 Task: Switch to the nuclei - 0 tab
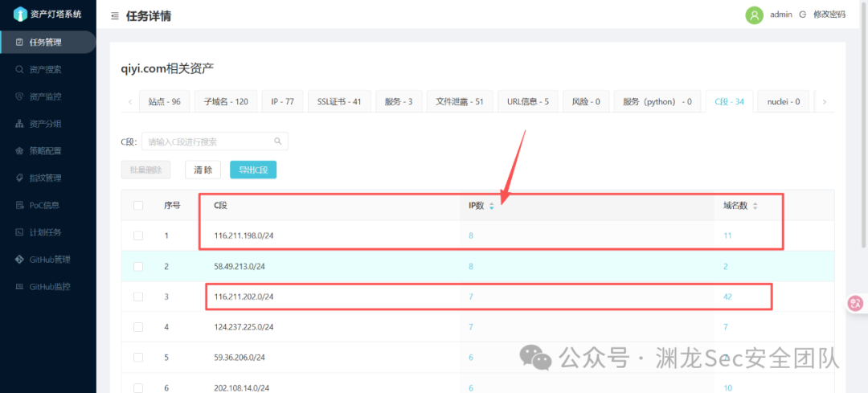click(x=784, y=101)
